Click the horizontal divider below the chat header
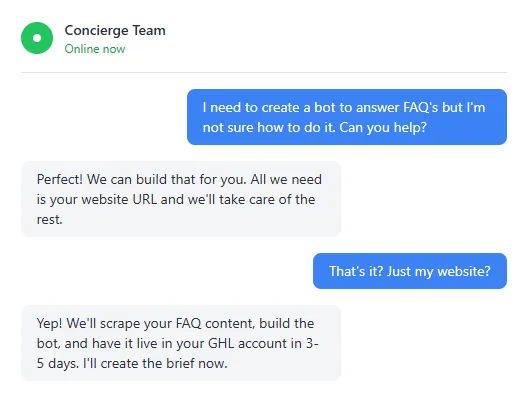 click(264, 72)
